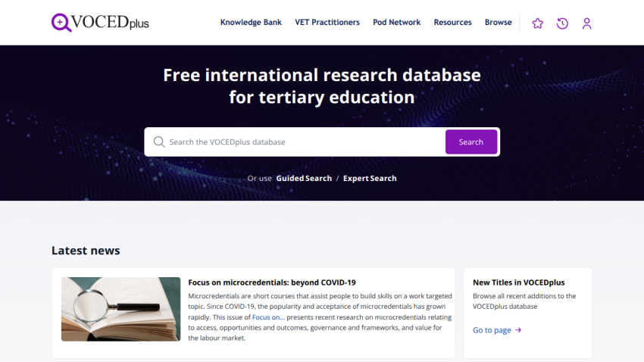Click the Latest news heading
The height and width of the screenshot is (362, 644).
(86, 251)
